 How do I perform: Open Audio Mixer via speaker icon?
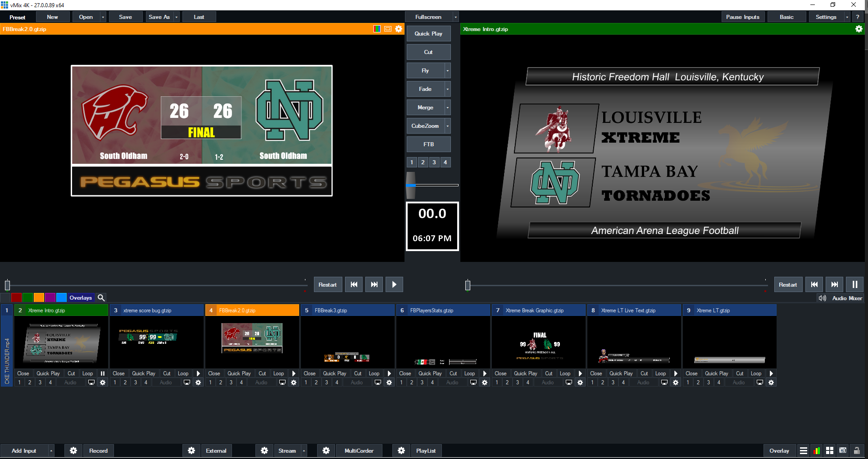pyautogui.click(x=822, y=298)
